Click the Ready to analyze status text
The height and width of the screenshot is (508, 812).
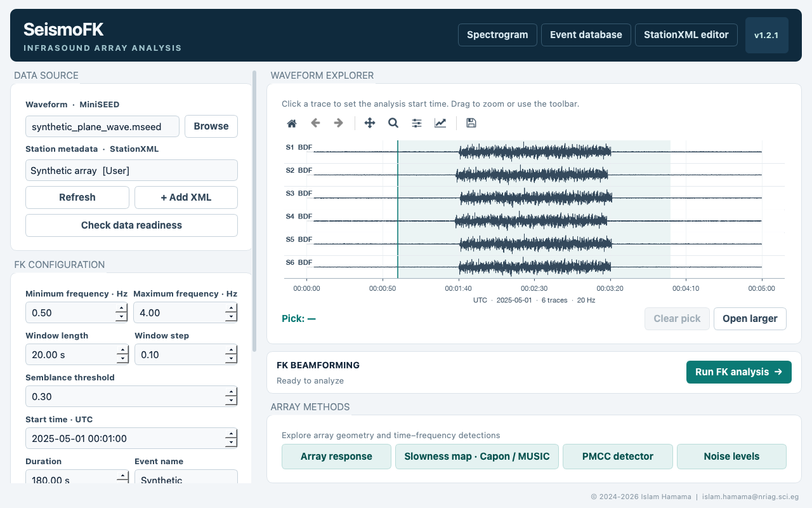pyautogui.click(x=310, y=381)
